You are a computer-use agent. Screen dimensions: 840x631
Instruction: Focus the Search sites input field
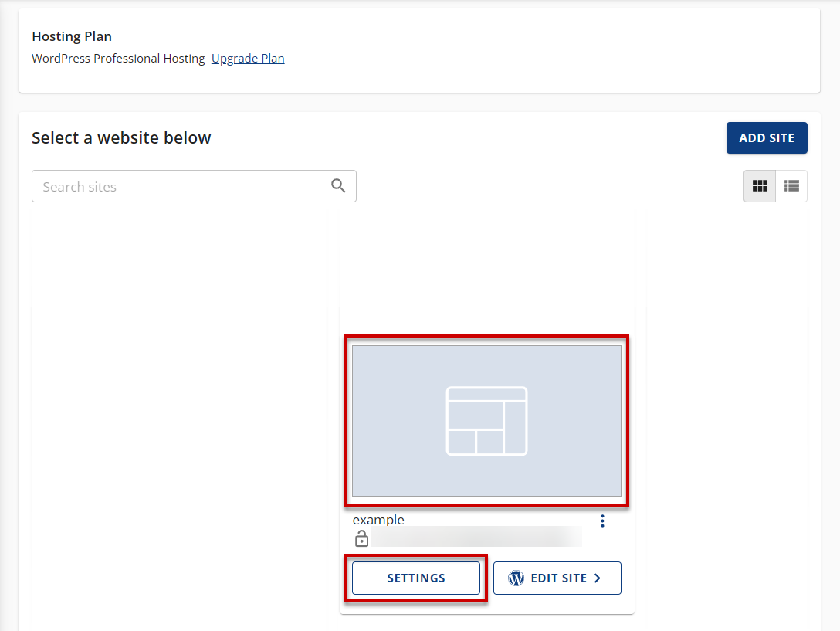pyautogui.click(x=194, y=186)
